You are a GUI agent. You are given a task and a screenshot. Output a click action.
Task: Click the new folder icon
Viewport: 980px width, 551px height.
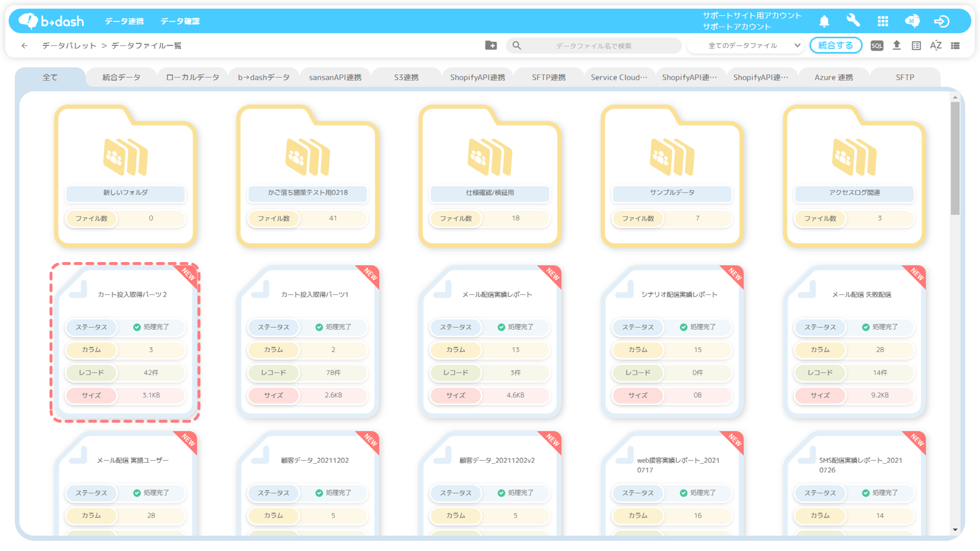point(491,46)
